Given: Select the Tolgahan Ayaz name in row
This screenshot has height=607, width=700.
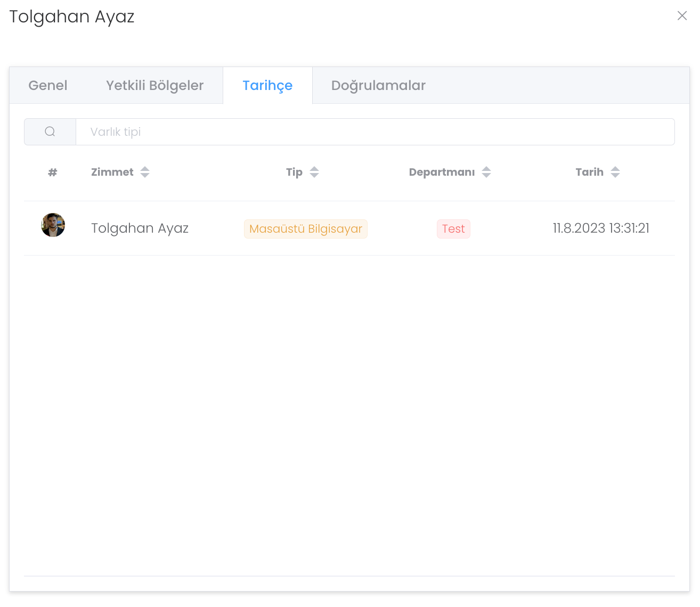Looking at the screenshot, I should (x=140, y=228).
